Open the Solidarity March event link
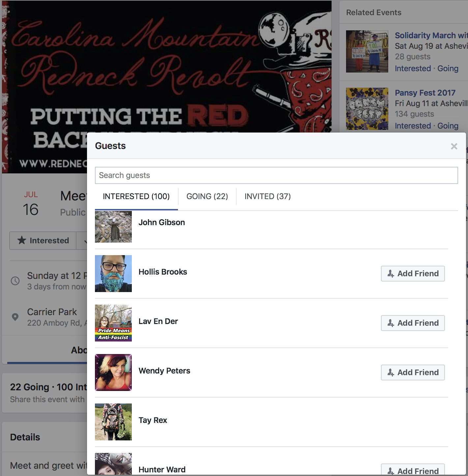This screenshot has height=476, width=468. point(431,36)
